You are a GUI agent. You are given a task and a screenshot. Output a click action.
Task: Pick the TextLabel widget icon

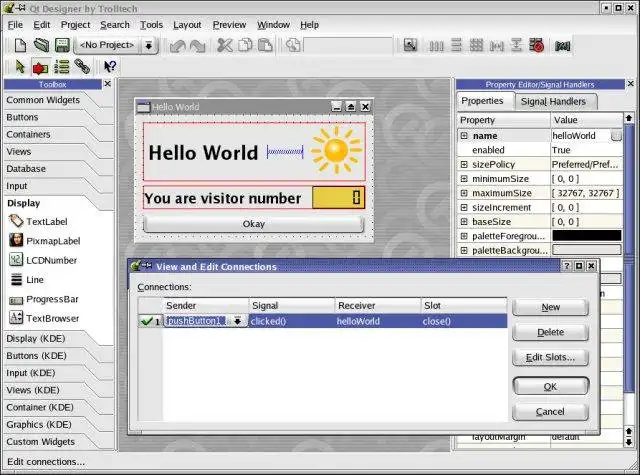click(16, 221)
